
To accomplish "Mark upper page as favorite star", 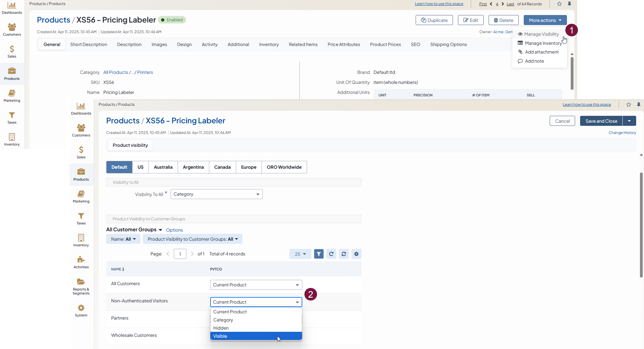I will 559,4.
